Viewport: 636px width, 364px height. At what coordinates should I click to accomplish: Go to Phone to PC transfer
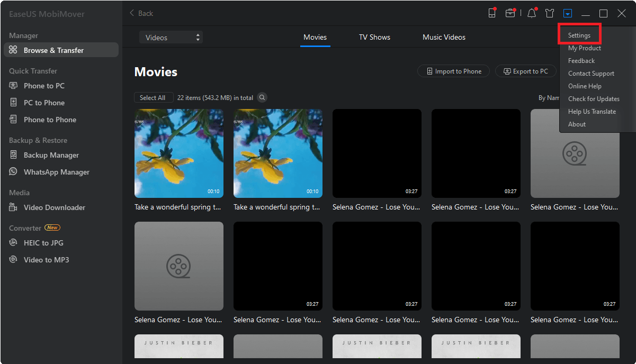[x=44, y=86]
